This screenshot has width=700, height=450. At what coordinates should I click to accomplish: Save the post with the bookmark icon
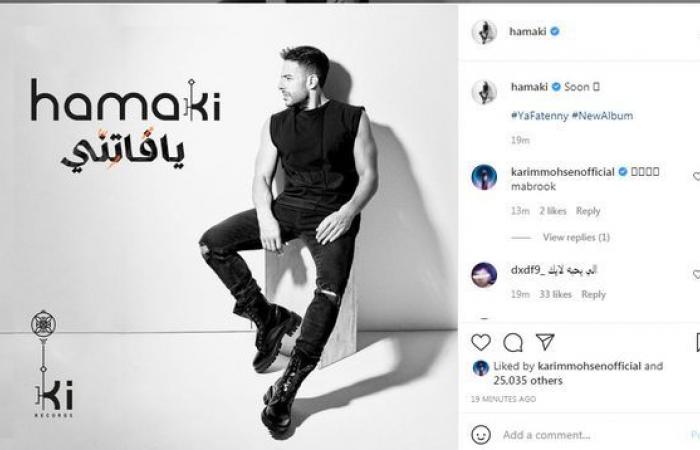click(698, 342)
